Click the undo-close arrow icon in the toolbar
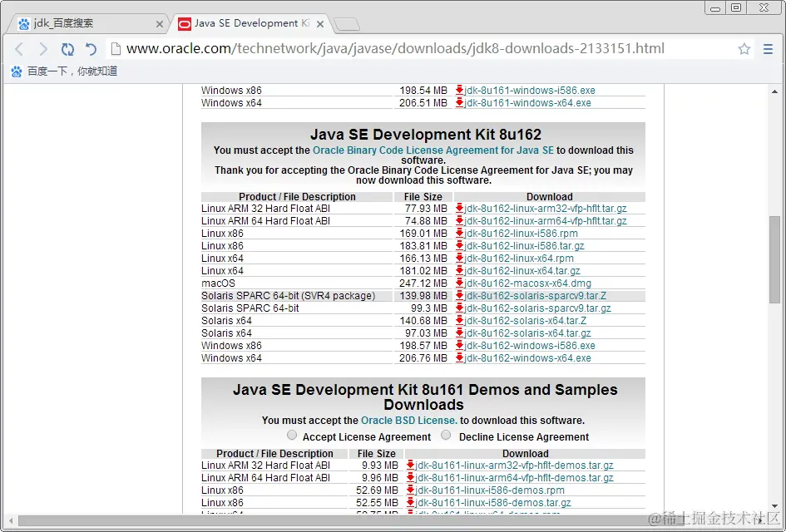 [91, 48]
